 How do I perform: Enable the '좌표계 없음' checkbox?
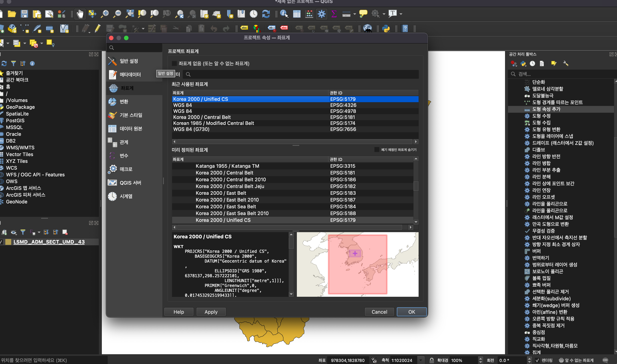click(174, 63)
